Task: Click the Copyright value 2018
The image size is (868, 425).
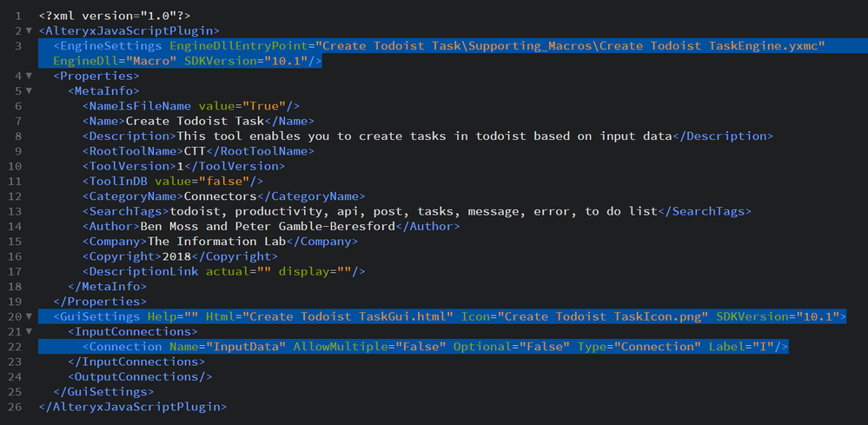Action: point(176,256)
